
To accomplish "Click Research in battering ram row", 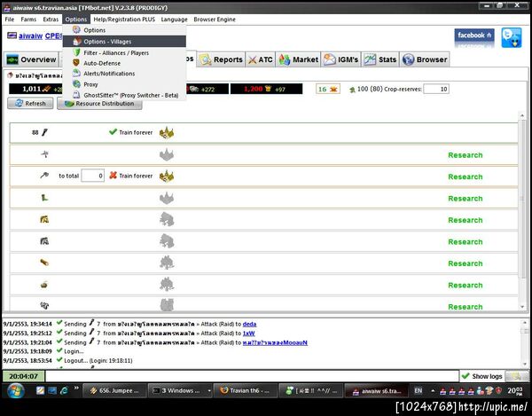I will click(465, 263).
